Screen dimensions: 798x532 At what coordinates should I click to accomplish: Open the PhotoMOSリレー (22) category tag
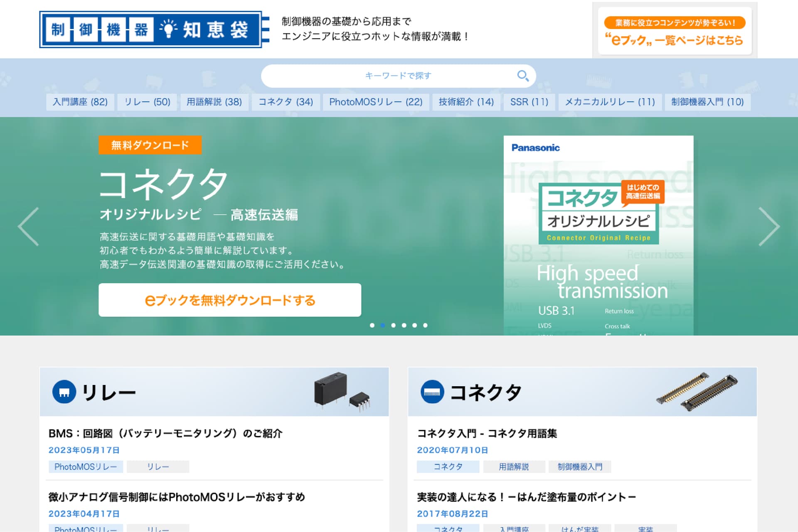pyautogui.click(x=375, y=102)
